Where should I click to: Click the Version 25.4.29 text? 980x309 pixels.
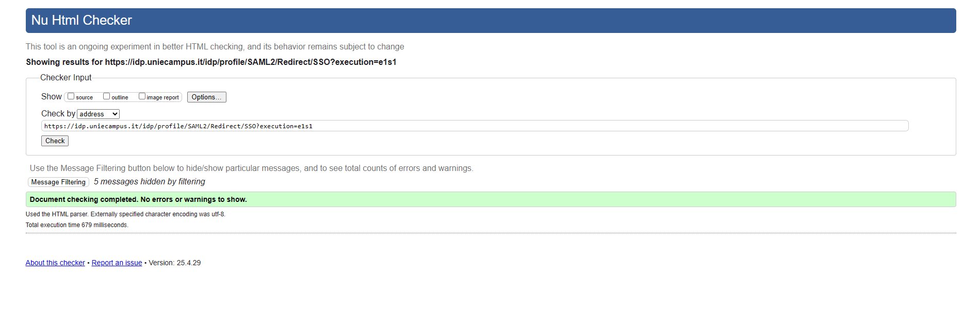click(x=175, y=263)
